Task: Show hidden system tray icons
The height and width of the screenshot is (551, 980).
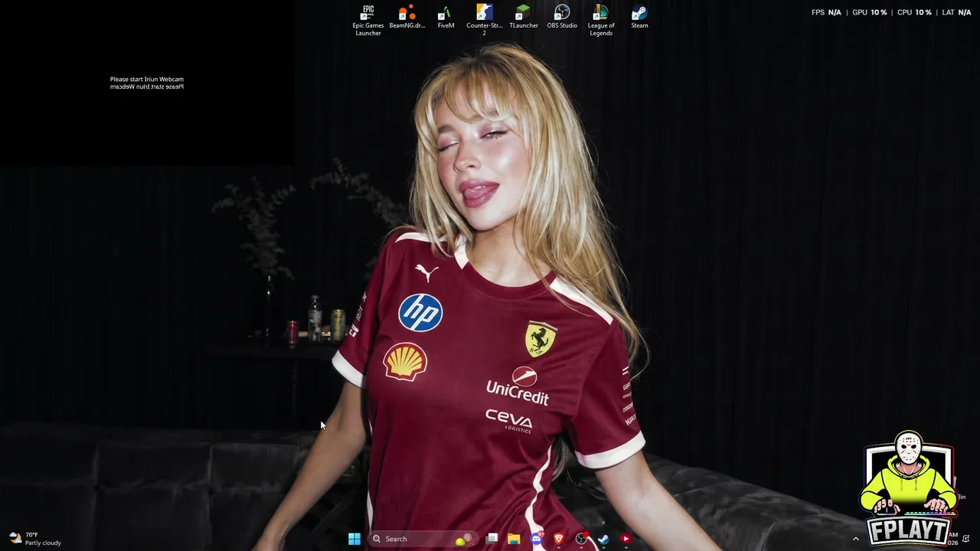Action: click(856, 539)
